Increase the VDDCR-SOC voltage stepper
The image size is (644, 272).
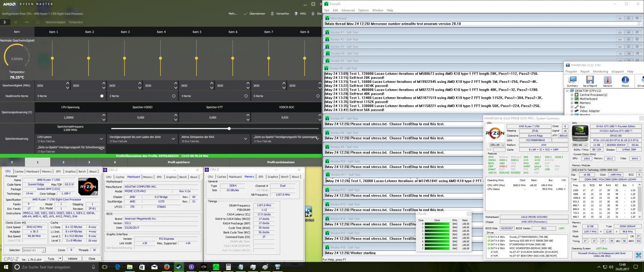319,115
